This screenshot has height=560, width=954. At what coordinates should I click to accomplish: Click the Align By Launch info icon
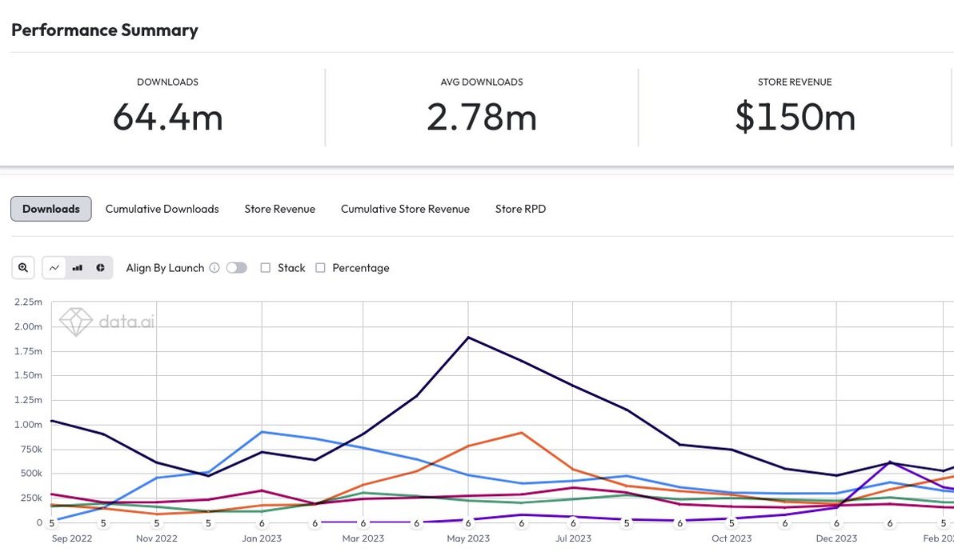pyautogui.click(x=214, y=268)
